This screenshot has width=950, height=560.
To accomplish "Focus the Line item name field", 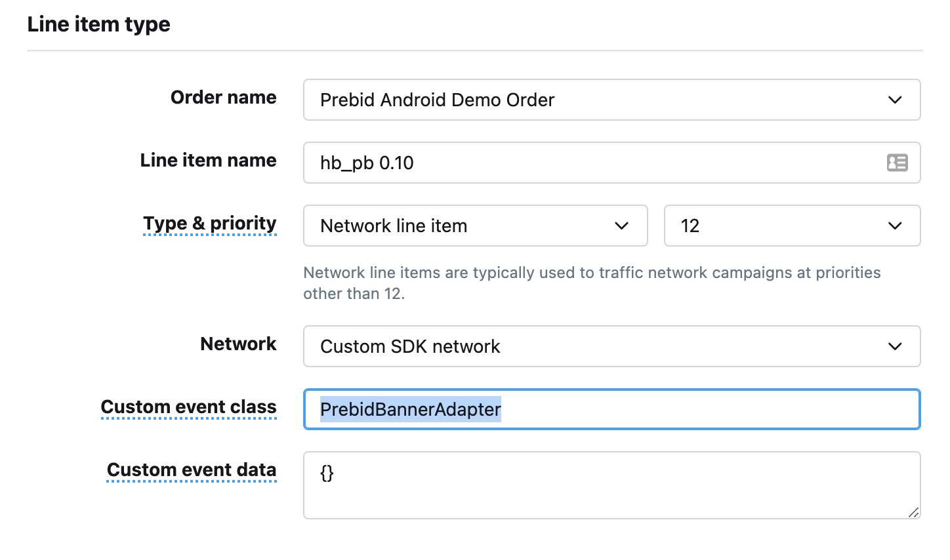I will point(590,163).
